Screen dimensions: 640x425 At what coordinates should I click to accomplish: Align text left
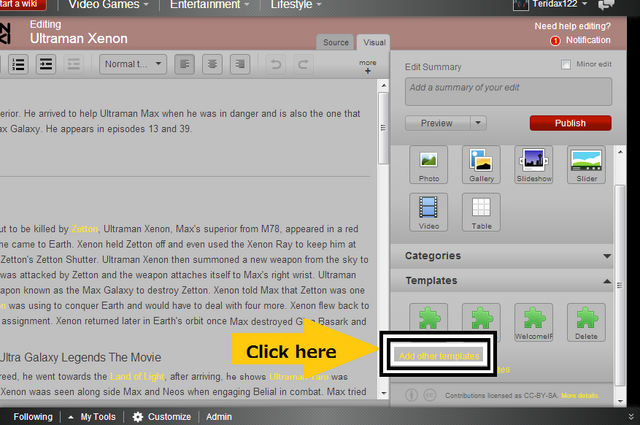[x=184, y=64]
